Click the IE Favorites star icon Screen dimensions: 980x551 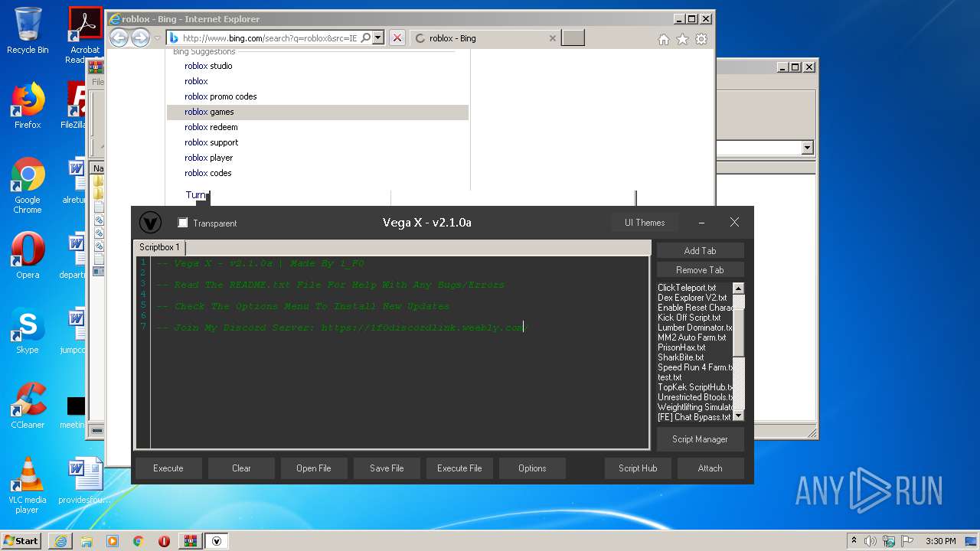[682, 39]
